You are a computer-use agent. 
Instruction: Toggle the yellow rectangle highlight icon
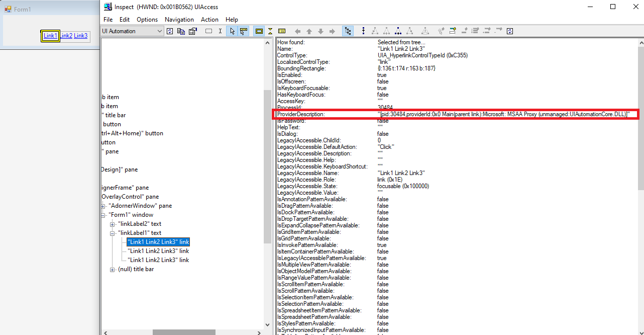(259, 31)
